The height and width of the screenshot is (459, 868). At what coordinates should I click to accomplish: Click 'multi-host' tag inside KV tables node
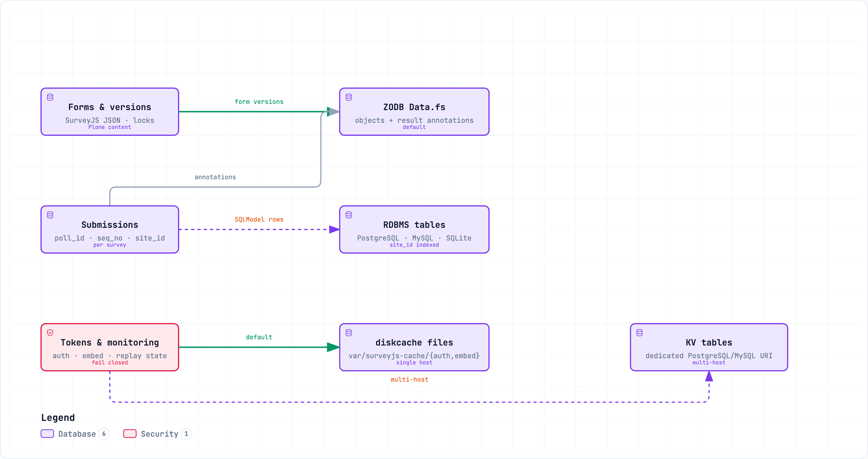pos(709,363)
